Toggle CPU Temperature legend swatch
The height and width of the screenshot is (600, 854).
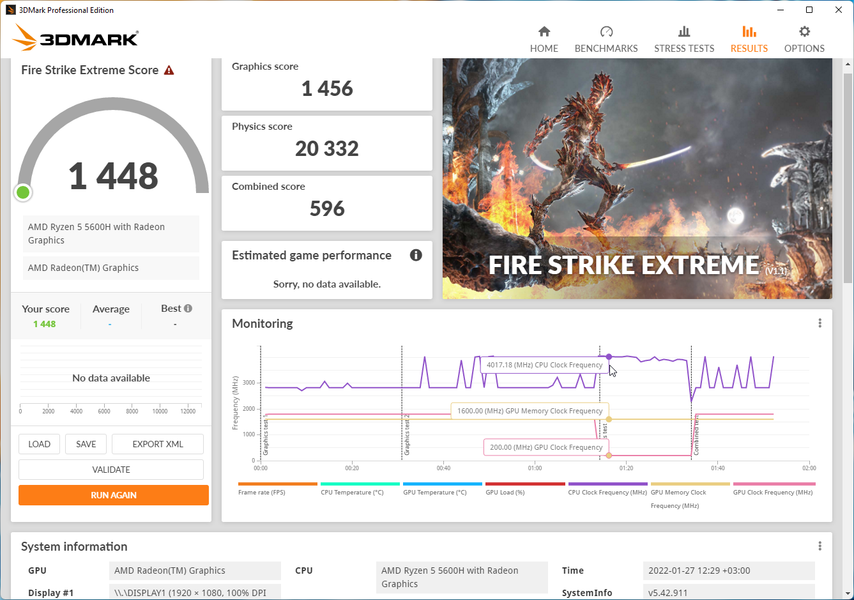360,484
